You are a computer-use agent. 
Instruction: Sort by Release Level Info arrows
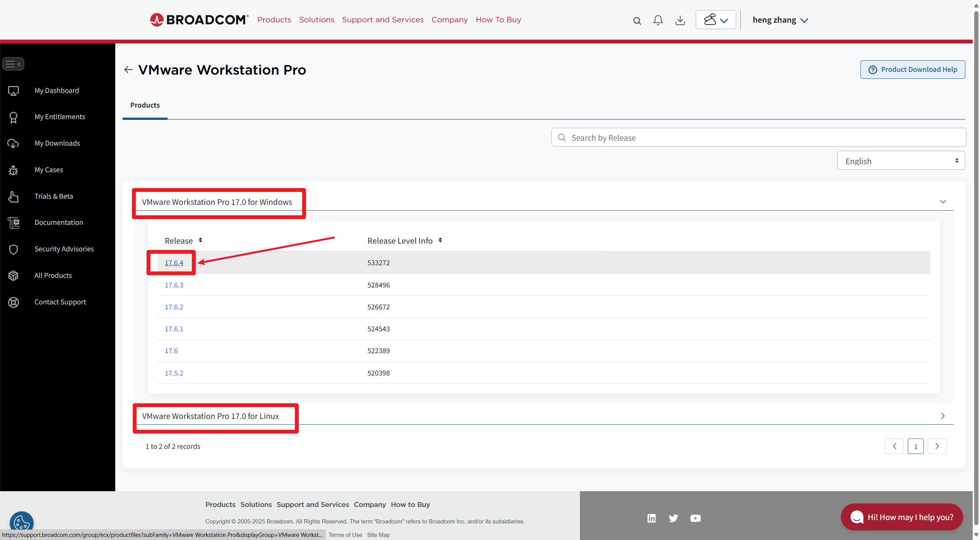click(x=440, y=240)
